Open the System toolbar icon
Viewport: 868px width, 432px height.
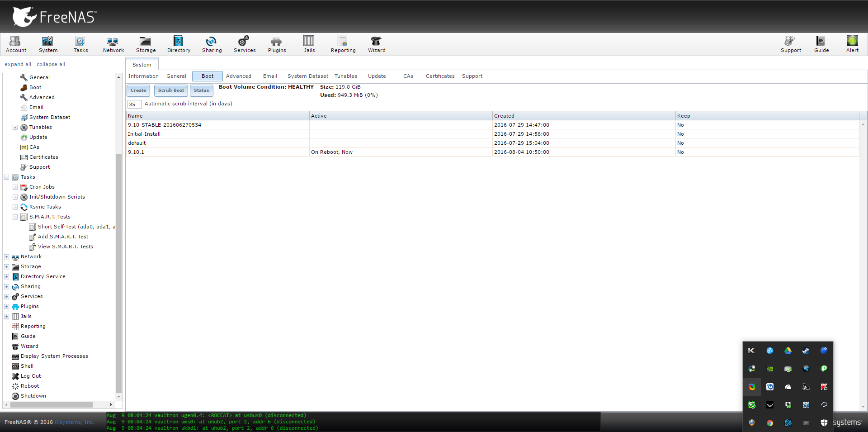(x=48, y=44)
